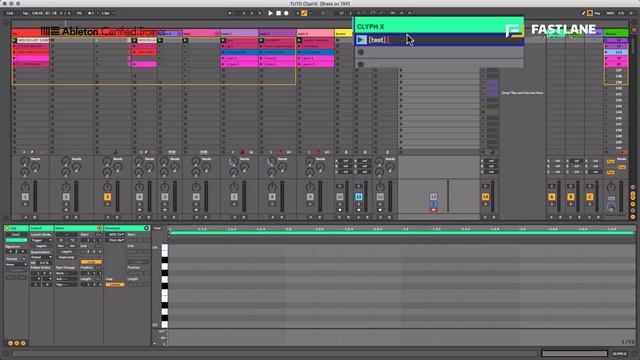Click the Launch box header in clip view
Viewport: 640px width, 360px height.
click(x=41, y=228)
